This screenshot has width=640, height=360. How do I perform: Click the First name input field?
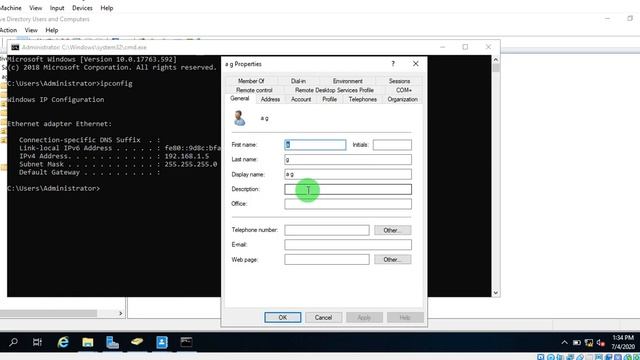tap(315, 144)
